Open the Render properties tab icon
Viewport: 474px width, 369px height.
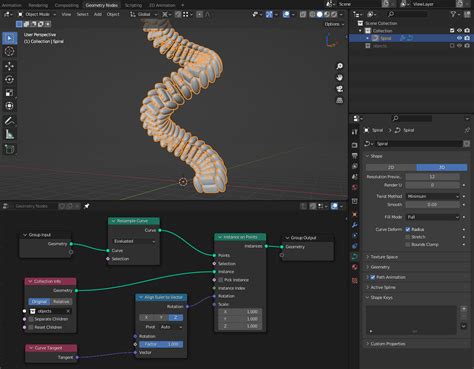[x=355, y=145]
